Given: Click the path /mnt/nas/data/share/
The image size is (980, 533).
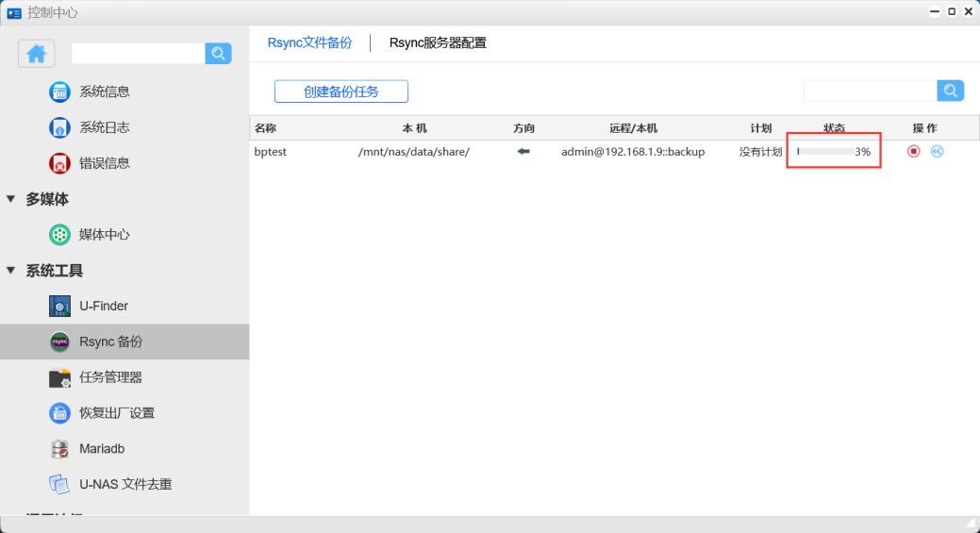Looking at the screenshot, I should (x=414, y=152).
